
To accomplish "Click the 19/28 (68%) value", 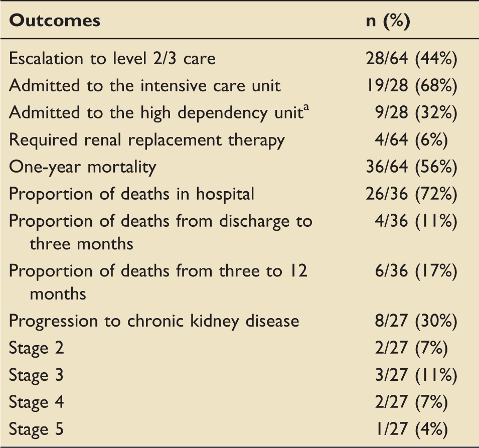I will [x=411, y=85].
